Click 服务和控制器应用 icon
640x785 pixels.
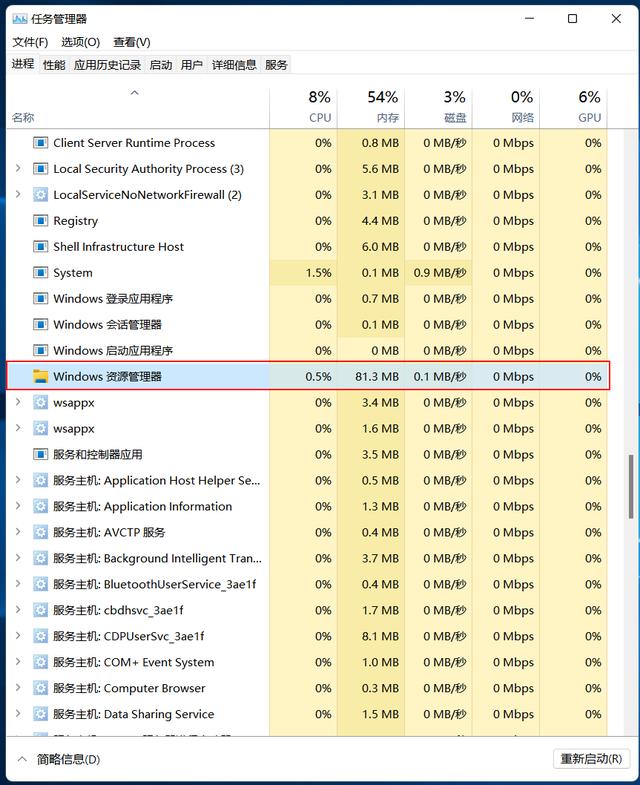coord(40,455)
